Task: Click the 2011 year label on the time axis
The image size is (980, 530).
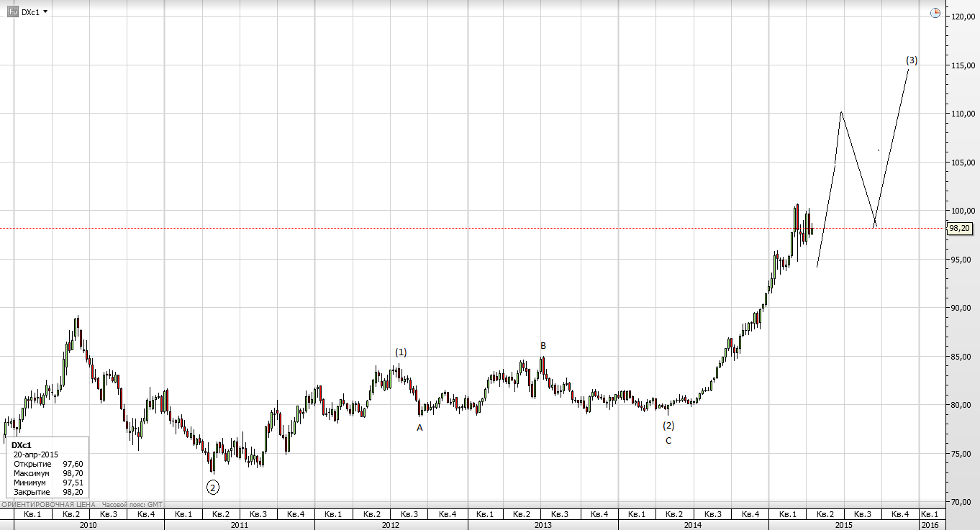Action: [240, 526]
